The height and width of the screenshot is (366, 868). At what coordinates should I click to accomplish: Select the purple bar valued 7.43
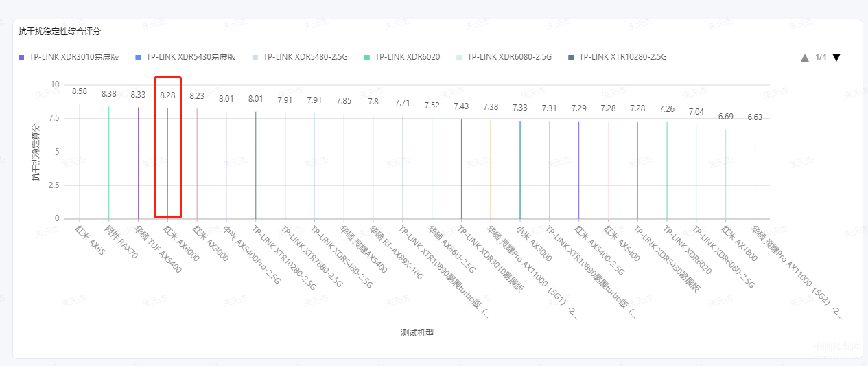[x=462, y=169]
